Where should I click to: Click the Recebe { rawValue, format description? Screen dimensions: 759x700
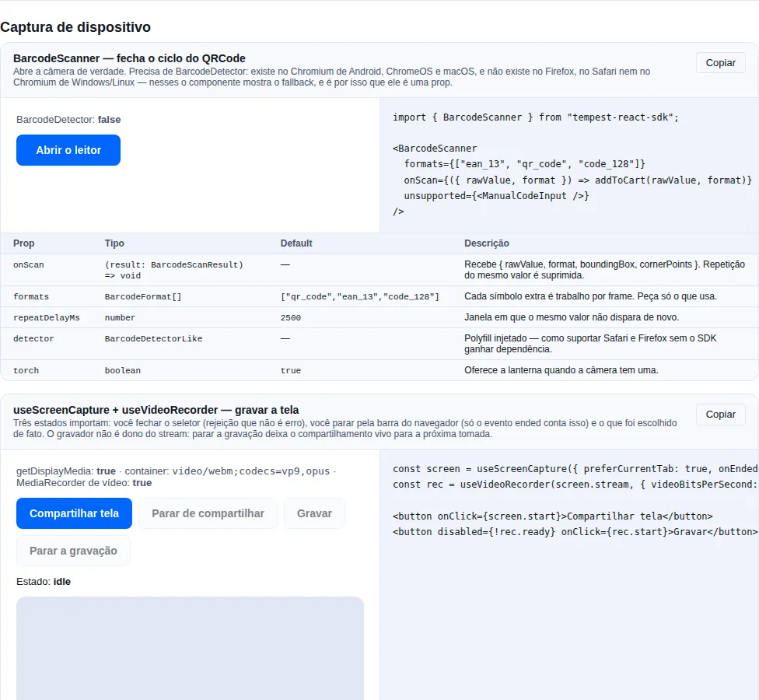coord(604,270)
